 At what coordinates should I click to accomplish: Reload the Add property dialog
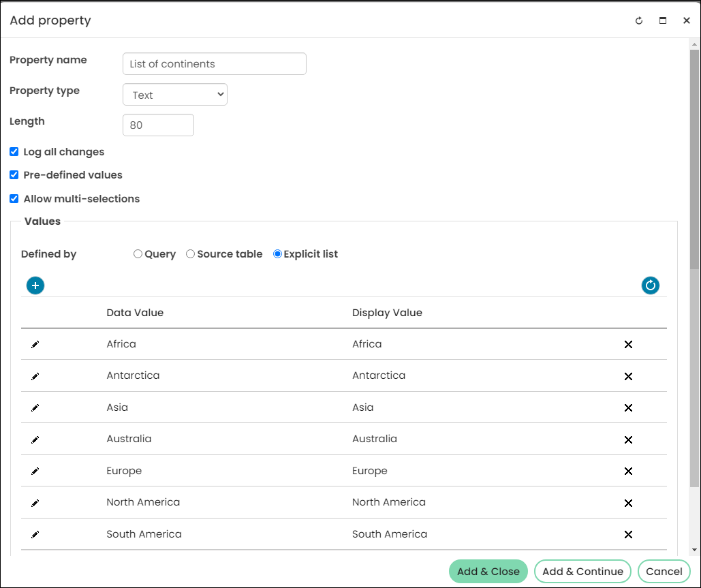[639, 20]
